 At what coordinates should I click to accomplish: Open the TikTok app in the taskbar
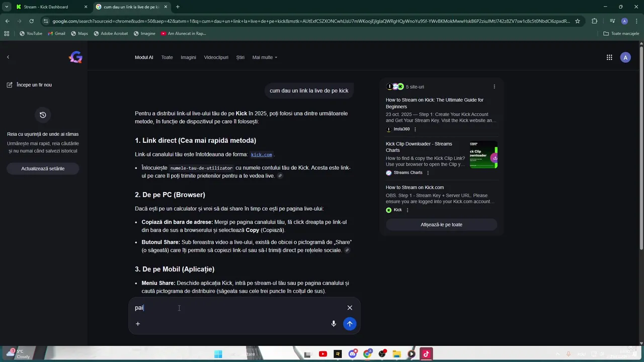tap(426, 354)
